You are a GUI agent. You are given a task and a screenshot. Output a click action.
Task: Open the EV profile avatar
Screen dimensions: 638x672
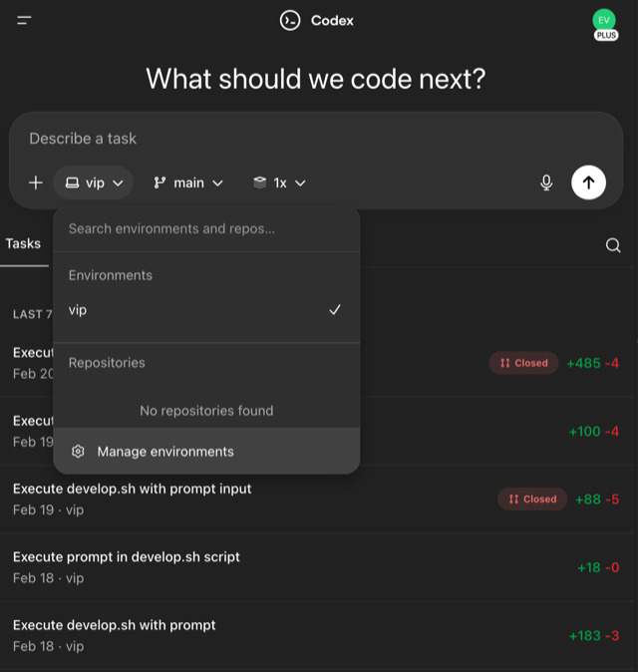[604, 20]
